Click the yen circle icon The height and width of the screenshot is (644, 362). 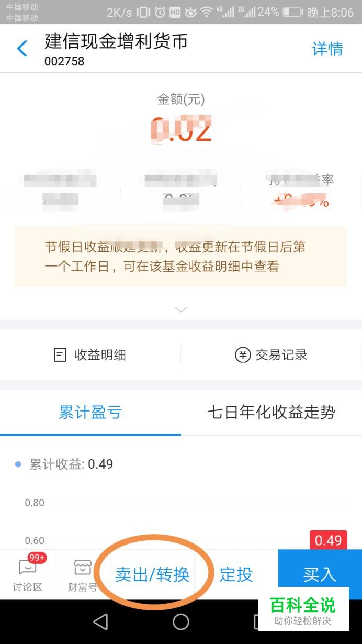coord(242,355)
